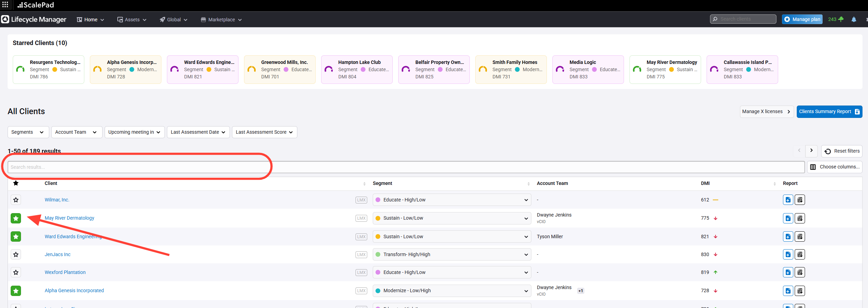
Task: Open the Last Assessment Score filter
Action: [264, 132]
